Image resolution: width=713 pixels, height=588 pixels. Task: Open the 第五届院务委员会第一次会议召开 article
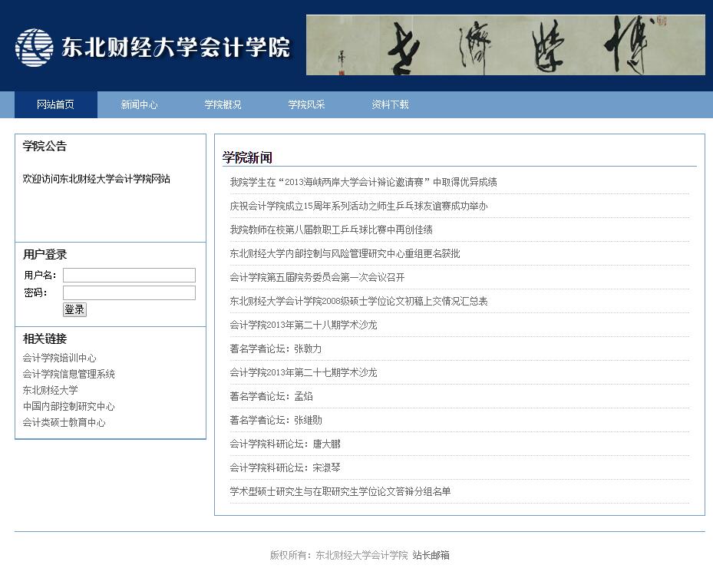click(x=317, y=277)
